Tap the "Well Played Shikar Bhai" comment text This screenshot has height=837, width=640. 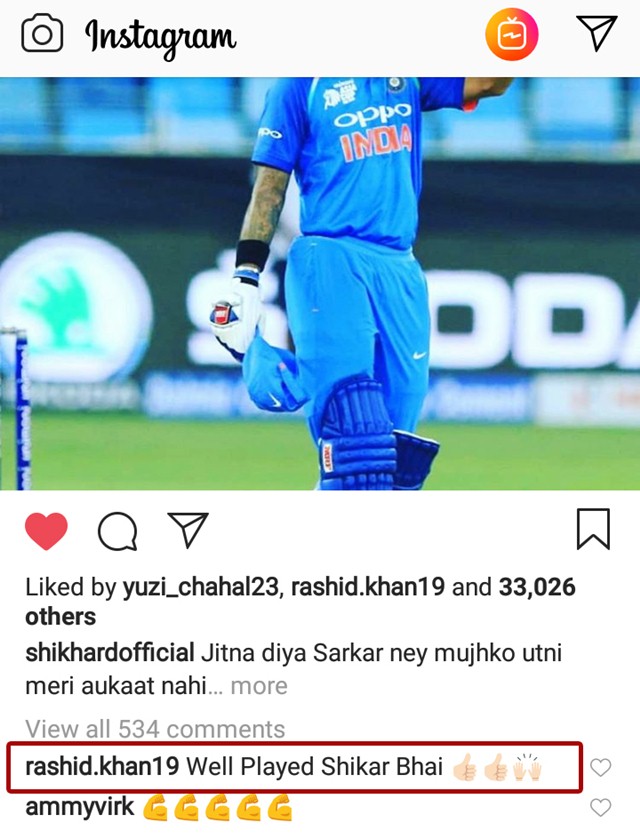(314, 767)
